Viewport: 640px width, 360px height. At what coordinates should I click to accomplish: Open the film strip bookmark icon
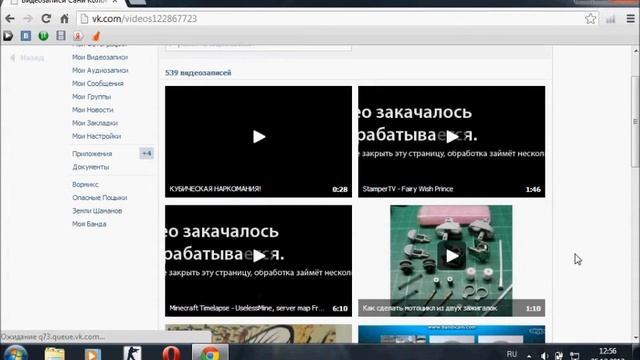(x=61, y=36)
